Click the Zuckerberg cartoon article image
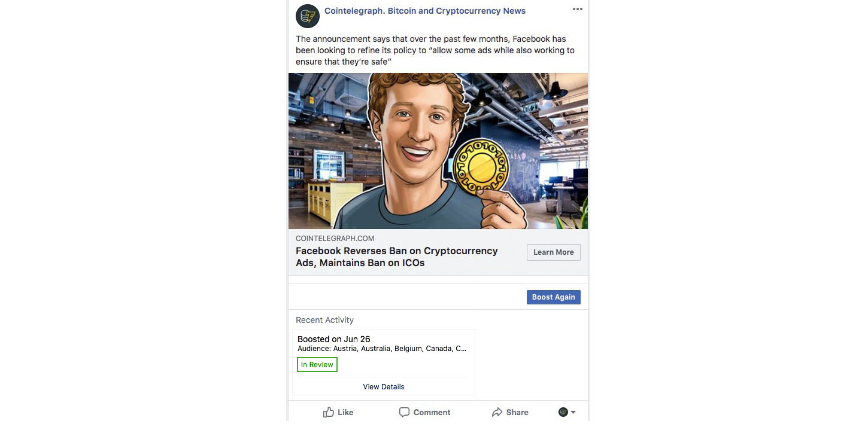 tap(438, 151)
